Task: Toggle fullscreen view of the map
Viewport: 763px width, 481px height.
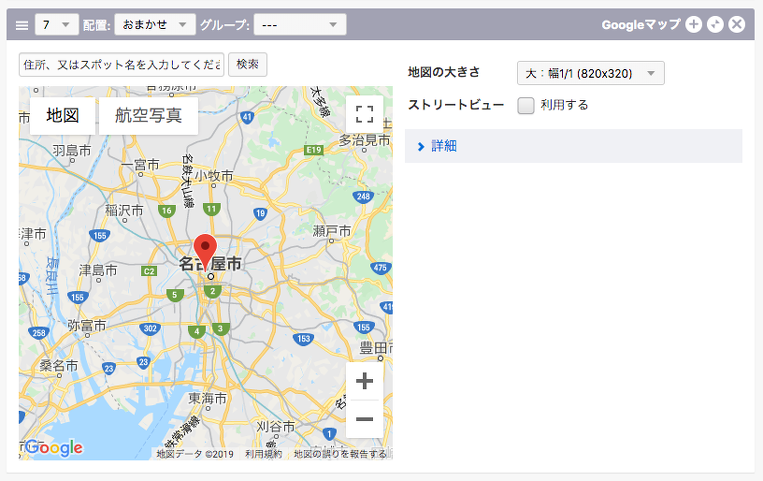Action: (364, 115)
